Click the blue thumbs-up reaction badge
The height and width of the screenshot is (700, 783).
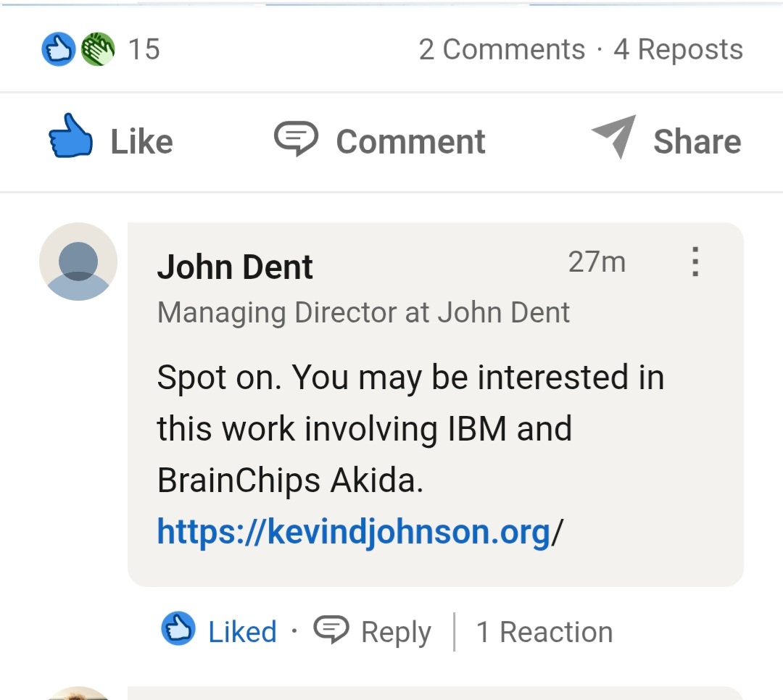coord(58,49)
